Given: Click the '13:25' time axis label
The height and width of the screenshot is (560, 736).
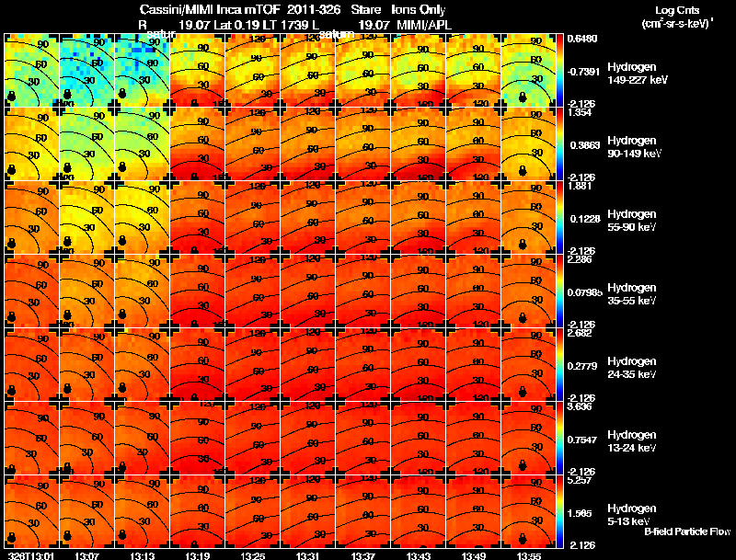Looking at the screenshot, I should (253, 555).
